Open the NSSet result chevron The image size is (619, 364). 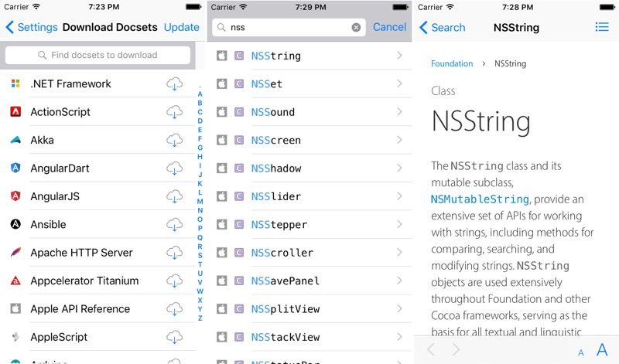[399, 83]
